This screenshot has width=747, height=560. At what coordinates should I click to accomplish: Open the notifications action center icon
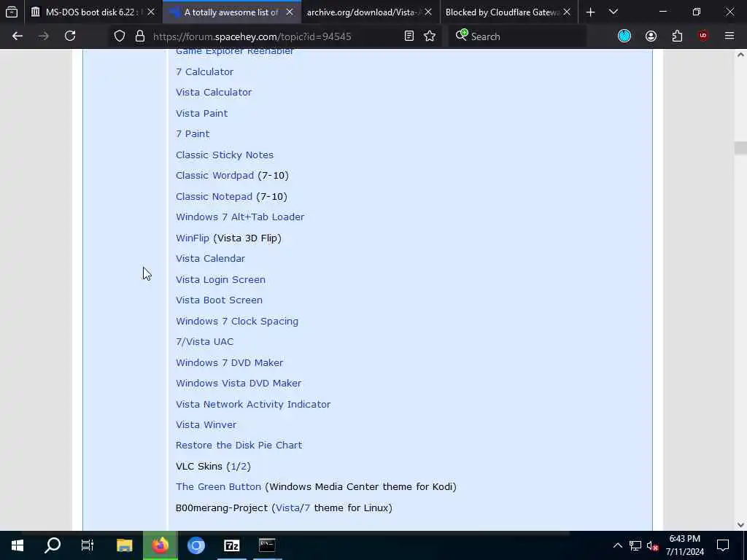[723, 545]
